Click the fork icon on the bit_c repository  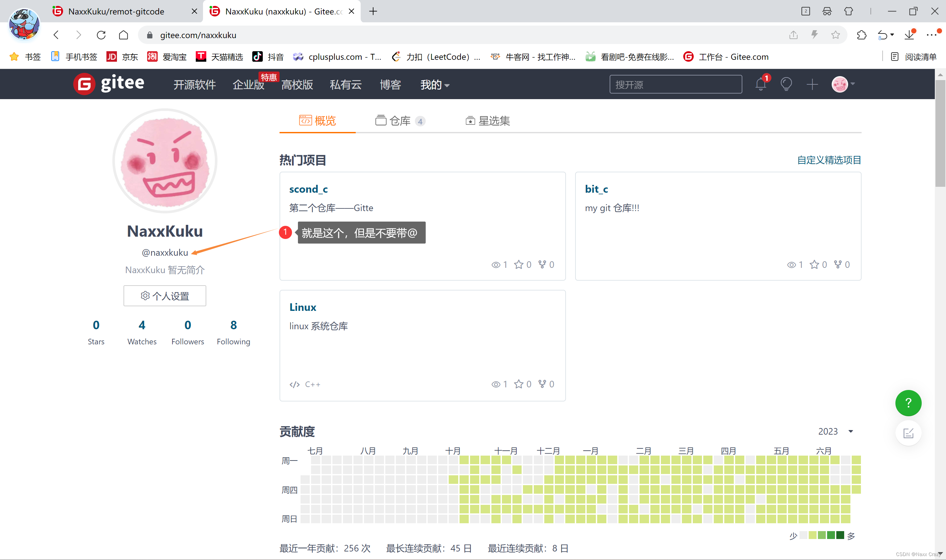tap(837, 265)
